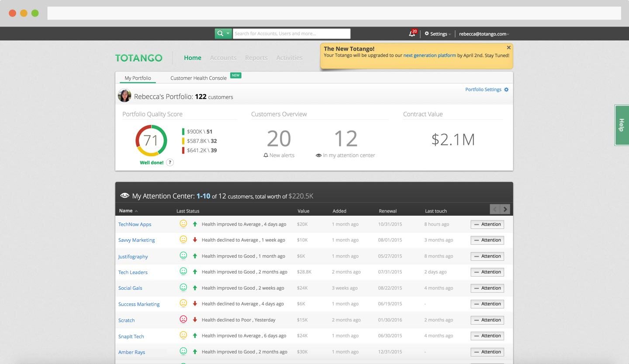Toggle Attention for Tech Leaders
The width and height of the screenshot is (629, 364).
487,272
